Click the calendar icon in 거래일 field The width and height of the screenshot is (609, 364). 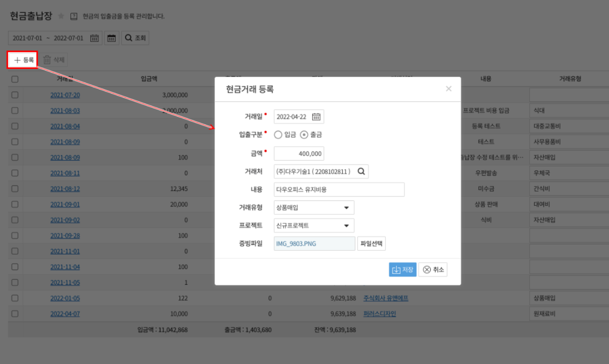(x=316, y=117)
